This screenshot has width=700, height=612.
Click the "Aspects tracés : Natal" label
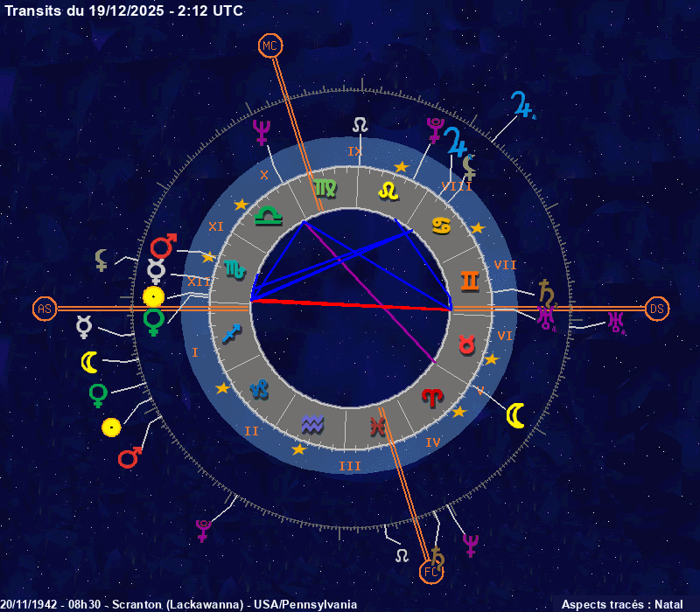pyautogui.click(x=621, y=604)
